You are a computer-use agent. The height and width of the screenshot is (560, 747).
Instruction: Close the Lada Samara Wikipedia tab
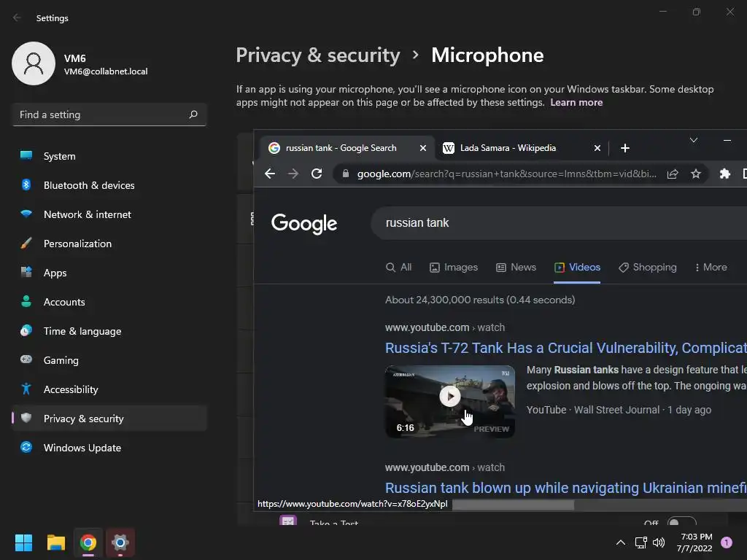pyautogui.click(x=597, y=148)
